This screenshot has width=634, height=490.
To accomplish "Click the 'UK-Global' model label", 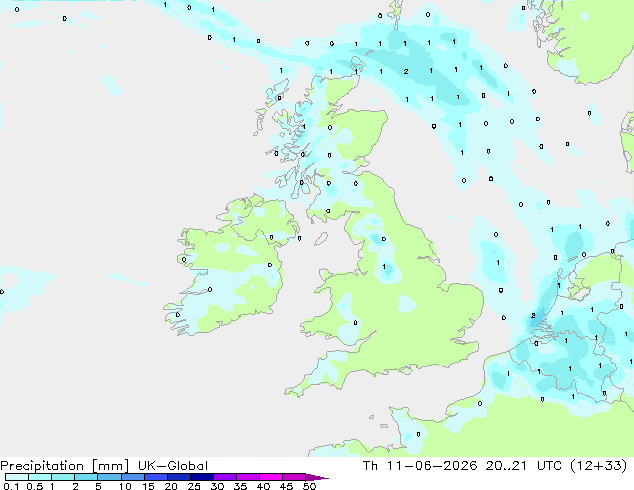I will (173, 466).
